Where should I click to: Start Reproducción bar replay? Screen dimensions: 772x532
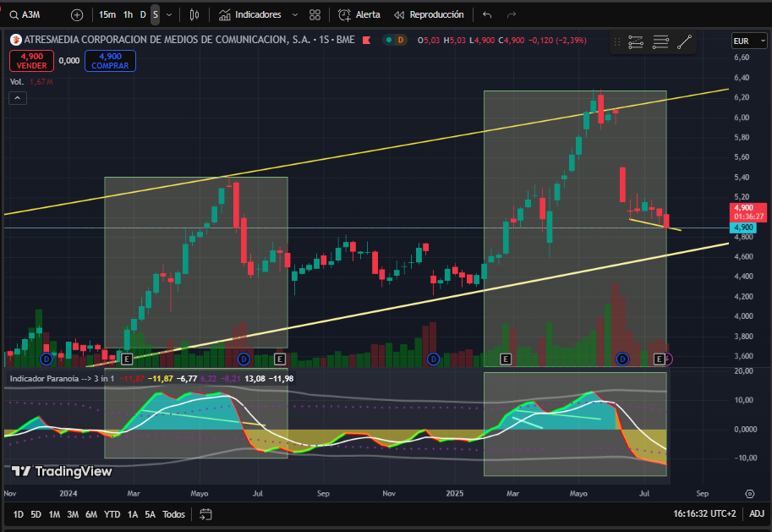(x=429, y=14)
